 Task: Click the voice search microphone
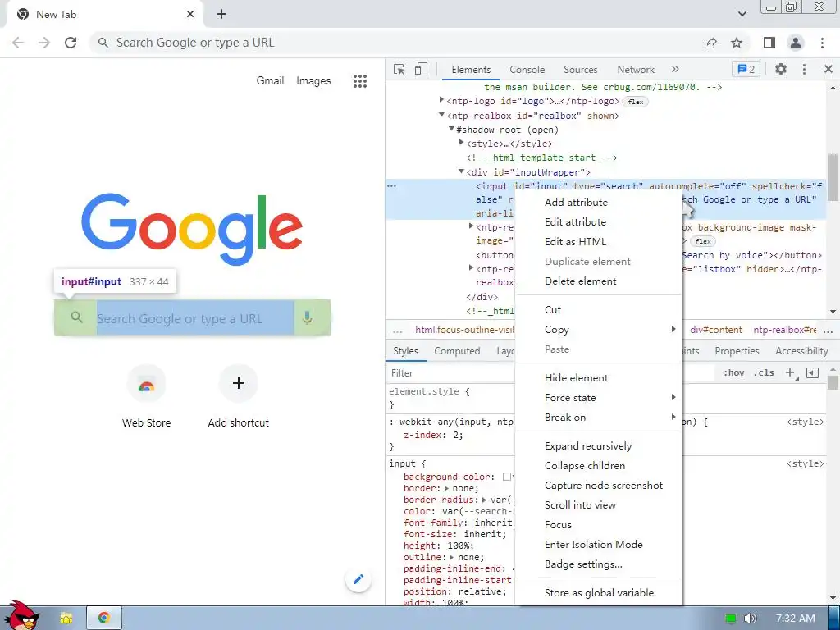click(x=307, y=317)
